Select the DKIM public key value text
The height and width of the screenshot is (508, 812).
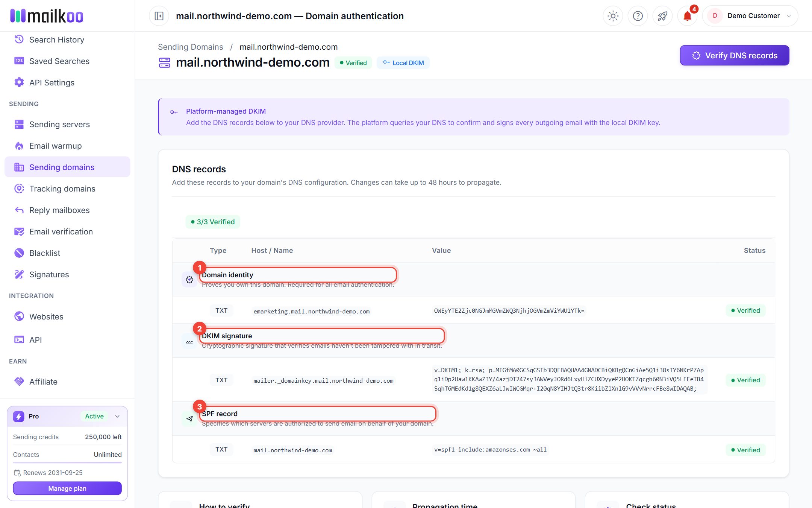pos(569,379)
